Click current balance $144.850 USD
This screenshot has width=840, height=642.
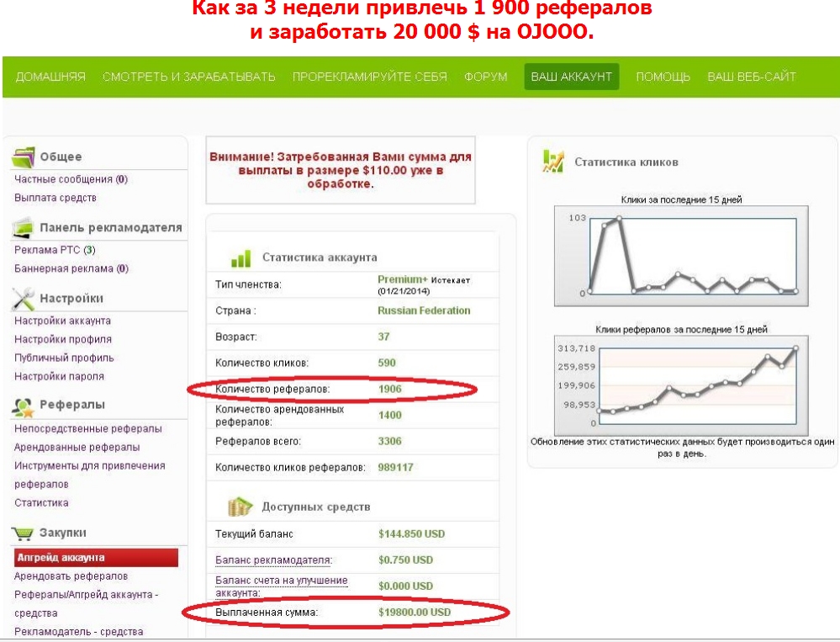[x=411, y=533]
